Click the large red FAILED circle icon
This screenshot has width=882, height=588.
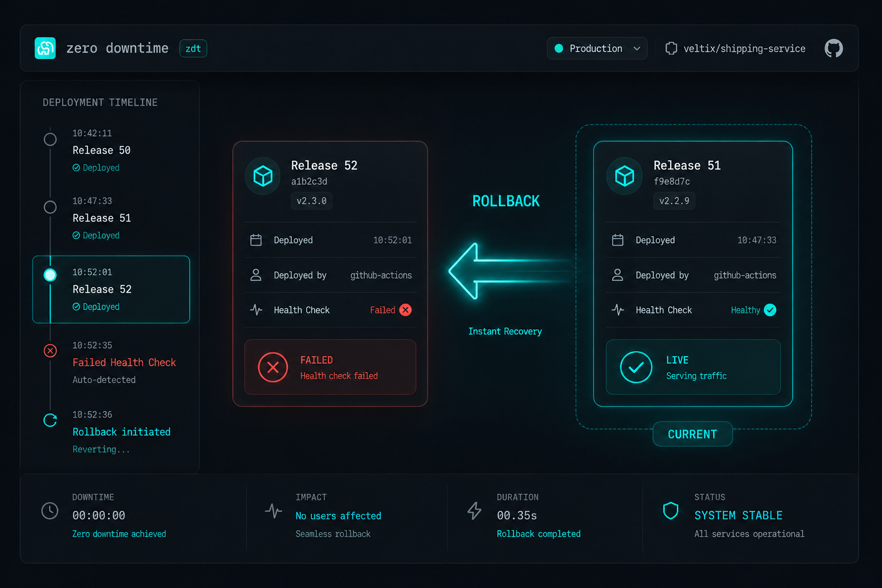point(273,367)
